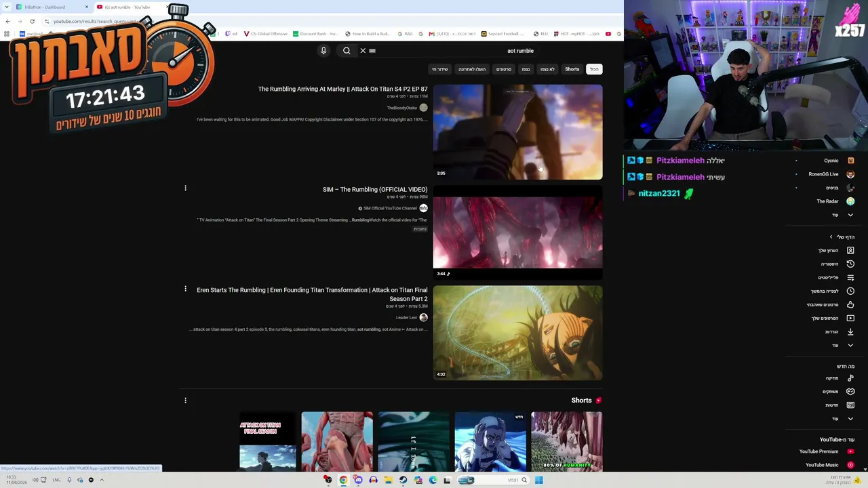
Task: Open 'סרטונים שאהבתי' liked videos icon
Action: click(850, 305)
